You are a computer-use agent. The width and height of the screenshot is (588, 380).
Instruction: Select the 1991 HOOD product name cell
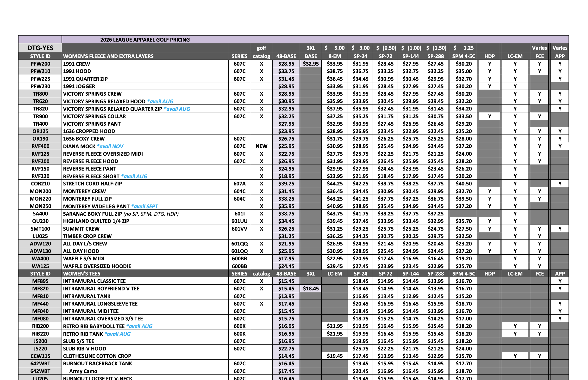pos(77,71)
